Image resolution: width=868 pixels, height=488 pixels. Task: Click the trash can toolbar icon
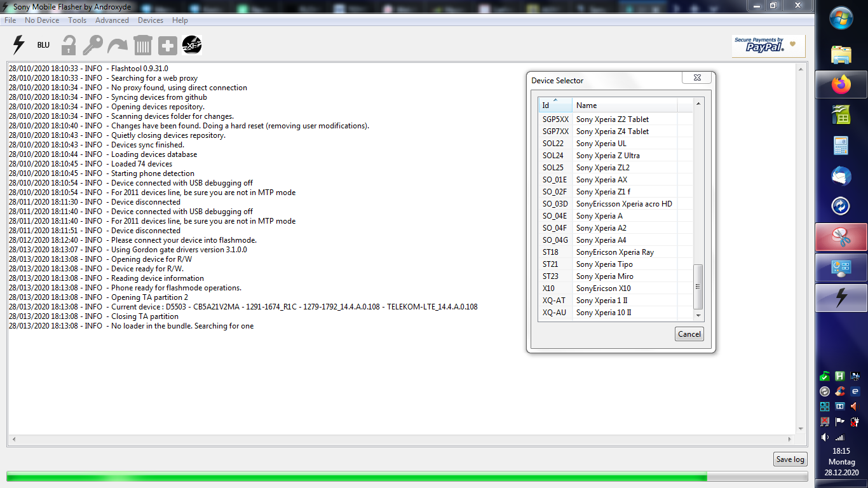143,45
